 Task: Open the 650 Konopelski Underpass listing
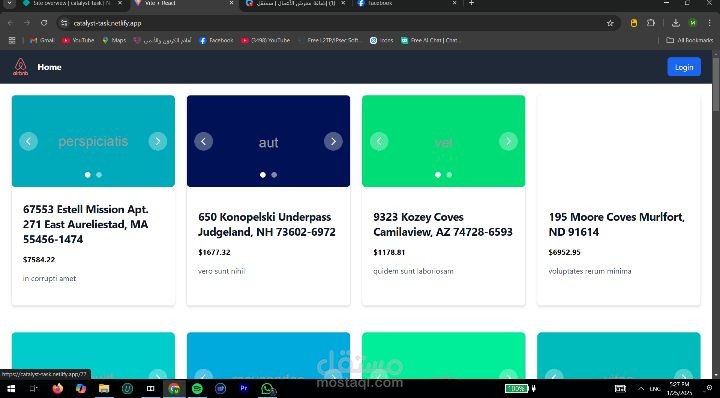point(267,224)
